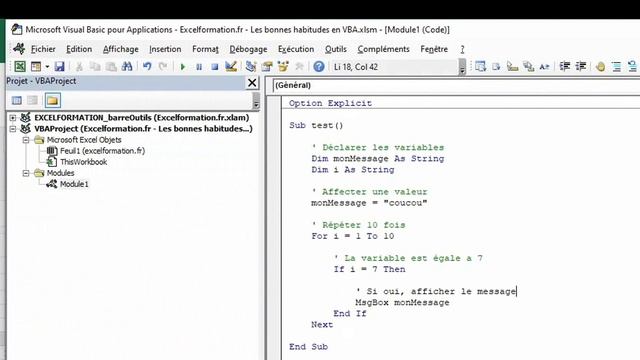Open the Compléments menu

pos(383,49)
